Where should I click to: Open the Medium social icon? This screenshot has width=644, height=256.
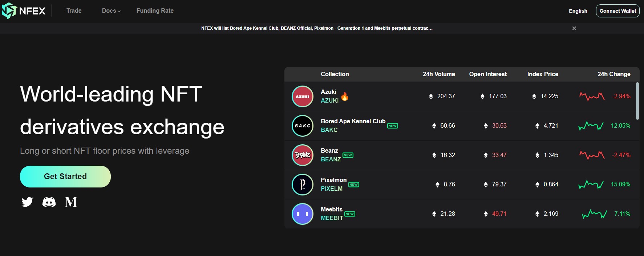pyautogui.click(x=71, y=202)
